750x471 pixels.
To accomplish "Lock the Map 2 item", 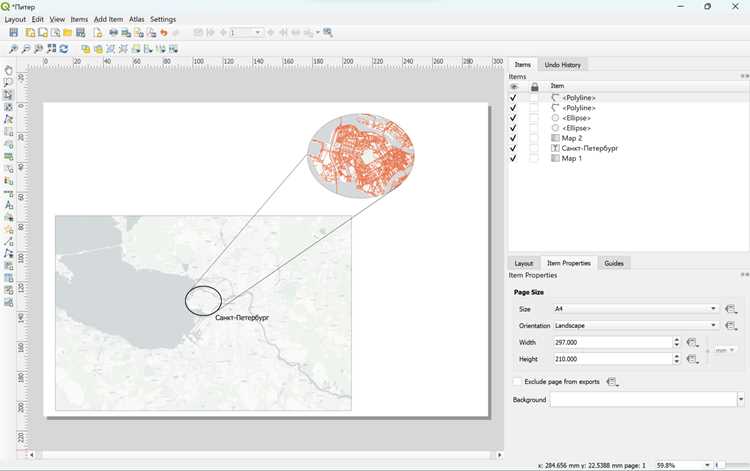I will pos(534,138).
